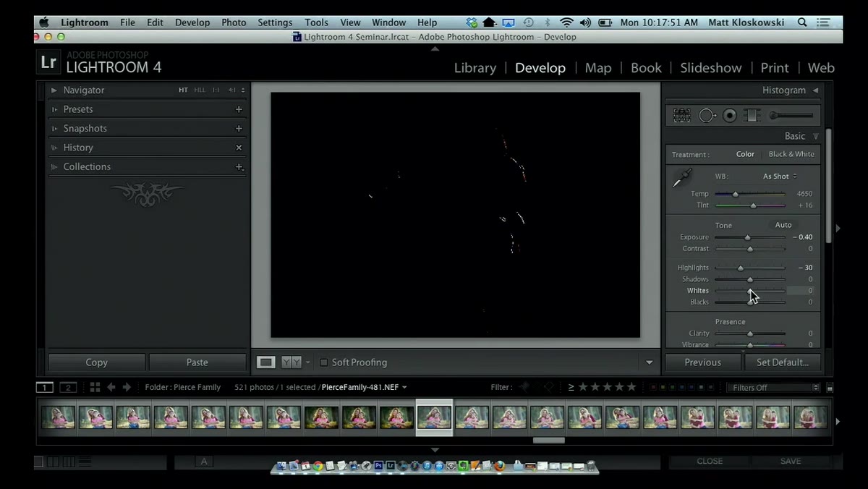868x489 pixels.
Task: Add a new preset with plus icon
Action: [x=239, y=109]
